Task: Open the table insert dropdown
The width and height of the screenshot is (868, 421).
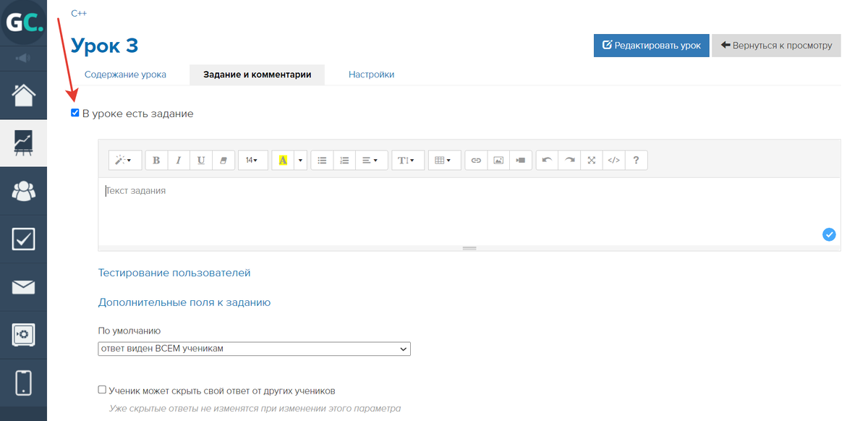Action: (x=444, y=161)
